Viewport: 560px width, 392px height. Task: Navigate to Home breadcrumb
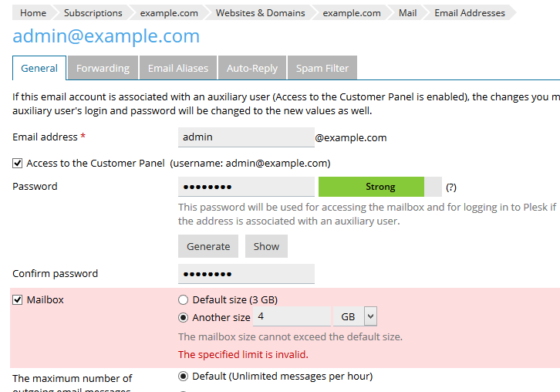point(33,13)
